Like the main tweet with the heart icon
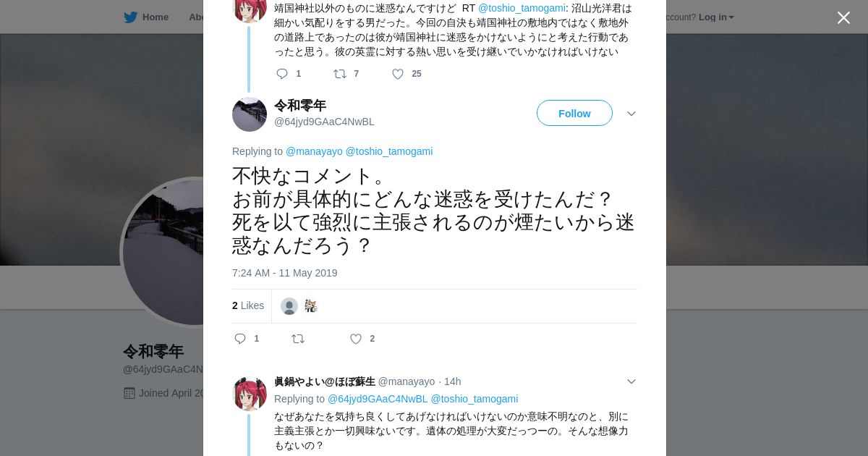 [356, 339]
